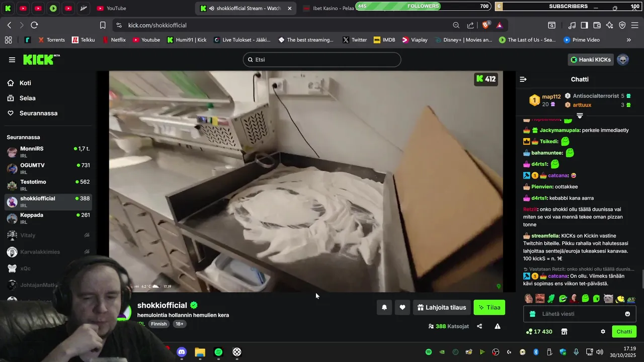The height and width of the screenshot is (362, 644).
Task: Share the stream via share icon
Action: (479, 326)
